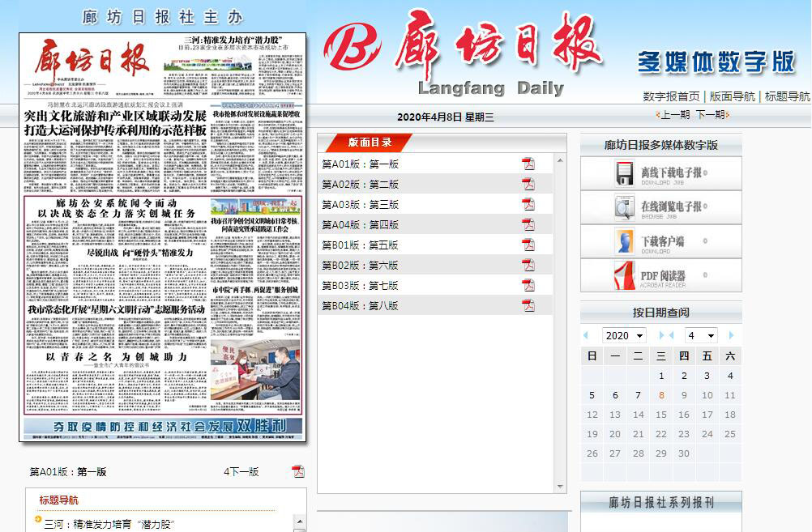Open the PDF阅读器 Acrobat Reader icon
The height and width of the screenshot is (532, 812).
625,275
